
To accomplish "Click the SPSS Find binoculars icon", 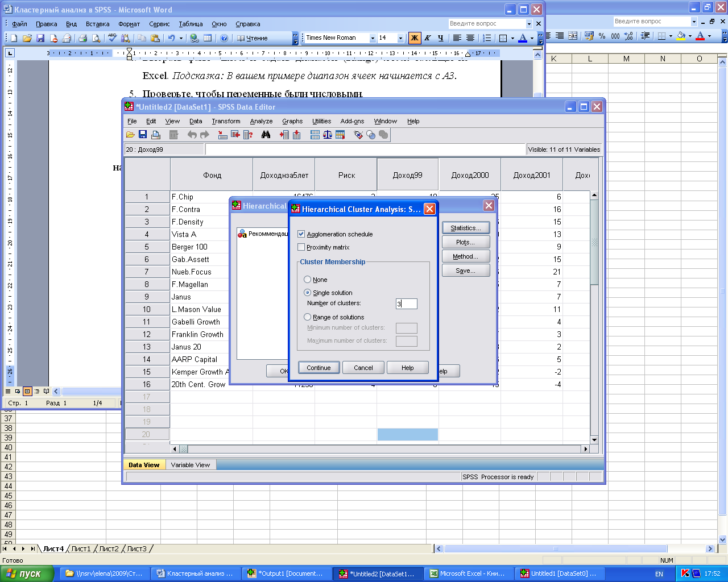I will (266, 135).
